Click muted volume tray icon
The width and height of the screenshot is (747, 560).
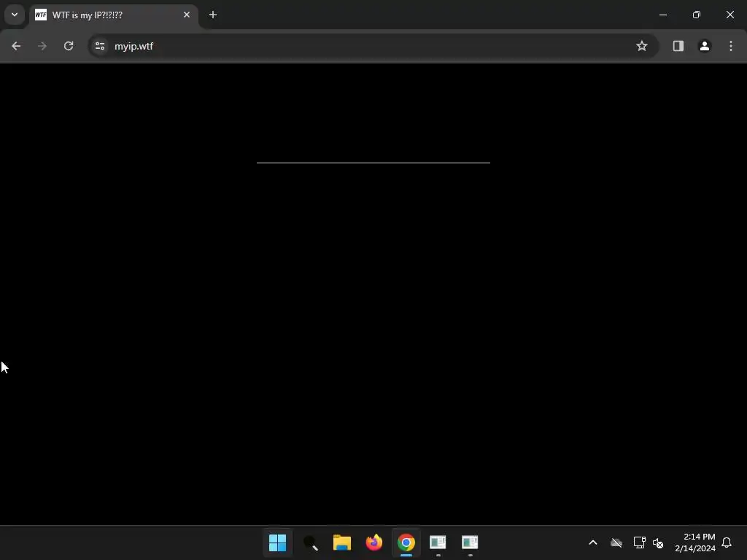(658, 542)
